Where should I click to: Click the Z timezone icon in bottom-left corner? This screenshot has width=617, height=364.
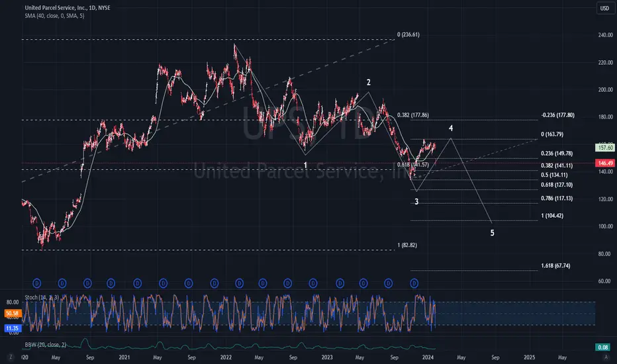(11, 357)
